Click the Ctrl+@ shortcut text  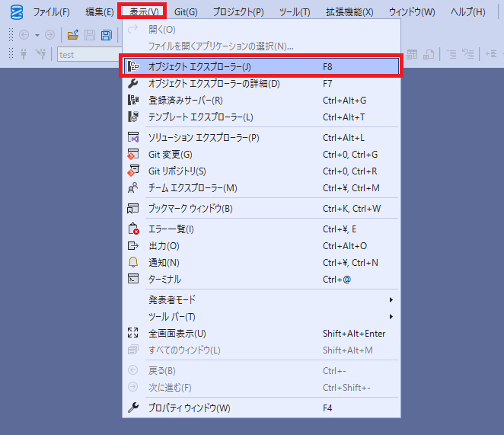click(337, 280)
